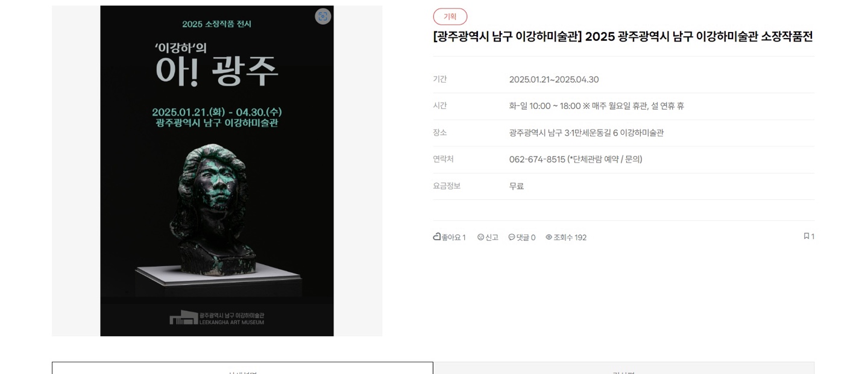
Task: Click the exhibition period 2025.01.21~2025.04.30
Action: (554, 79)
